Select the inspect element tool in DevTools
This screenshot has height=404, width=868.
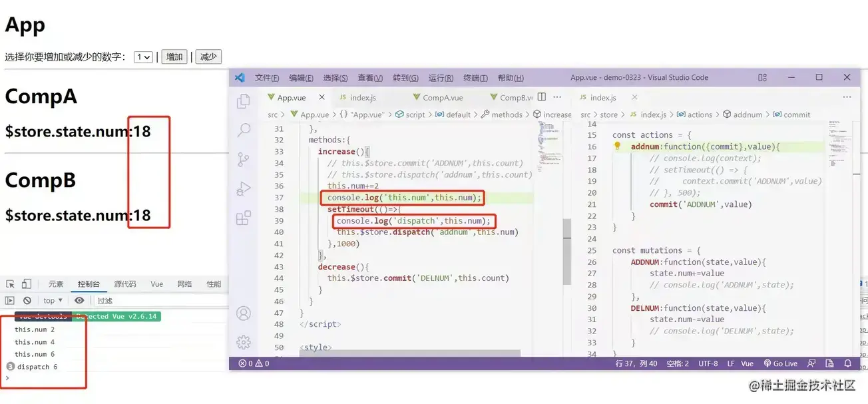pyautogui.click(x=10, y=284)
